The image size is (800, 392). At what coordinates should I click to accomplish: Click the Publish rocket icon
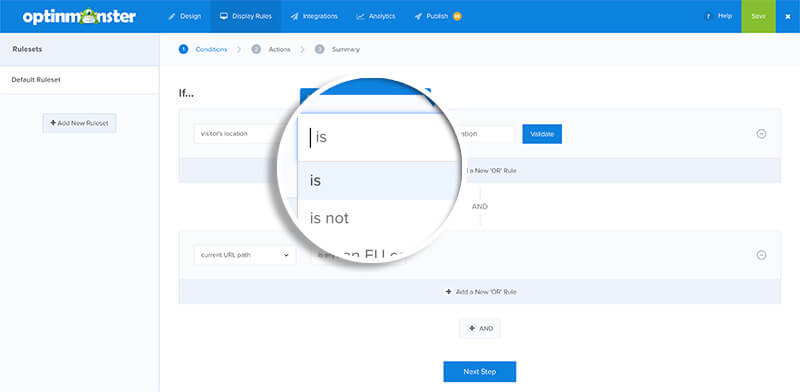[418, 16]
